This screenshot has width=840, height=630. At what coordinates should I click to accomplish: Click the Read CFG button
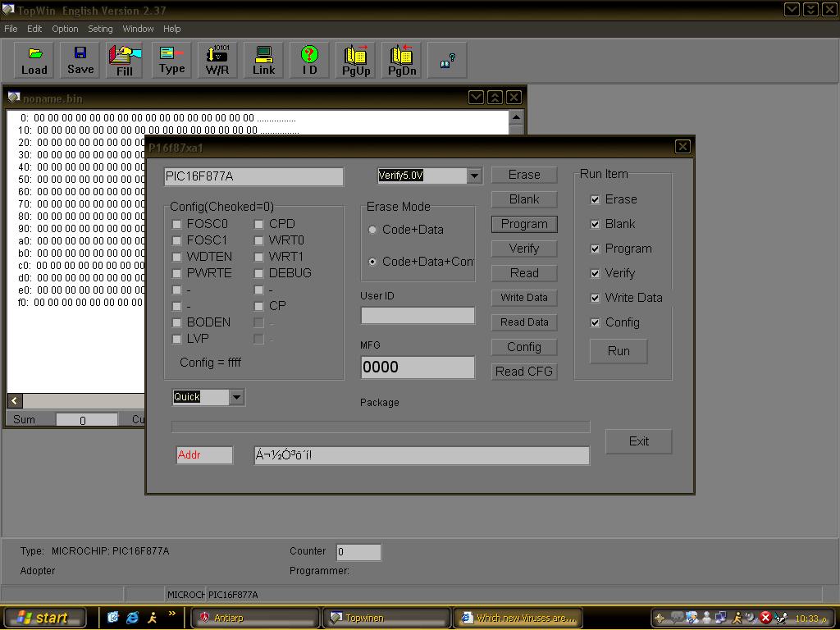[524, 372]
